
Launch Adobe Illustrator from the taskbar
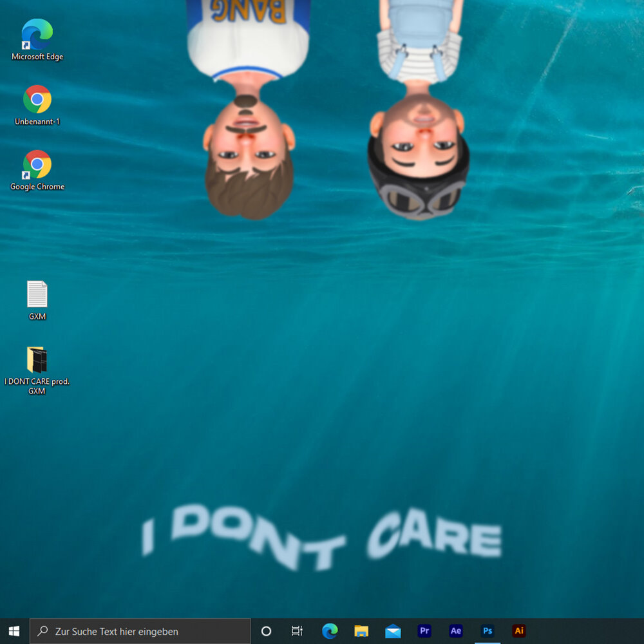click(x=519, y=631)
